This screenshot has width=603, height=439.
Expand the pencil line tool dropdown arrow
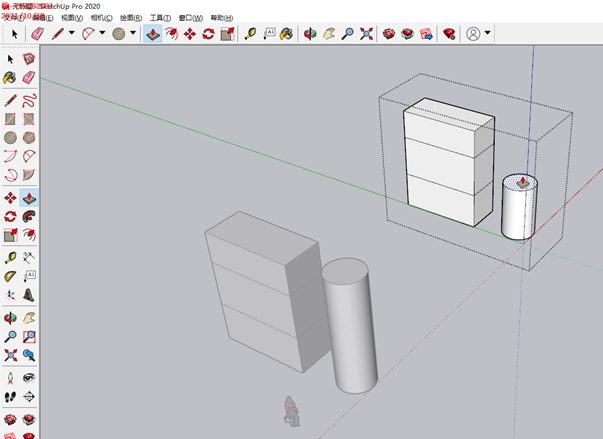coord(71,34)
